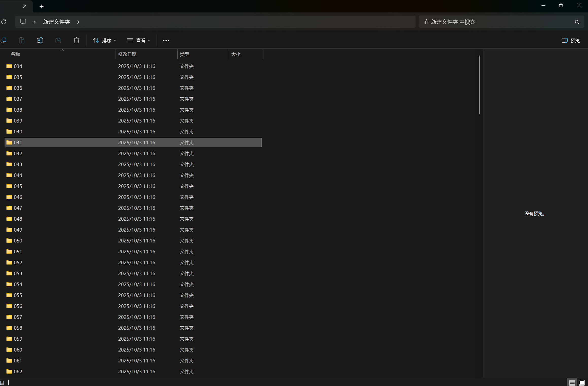
Task: Click the rename icon in toolbar
Action: pyautogui.click(x=40, y=40)
